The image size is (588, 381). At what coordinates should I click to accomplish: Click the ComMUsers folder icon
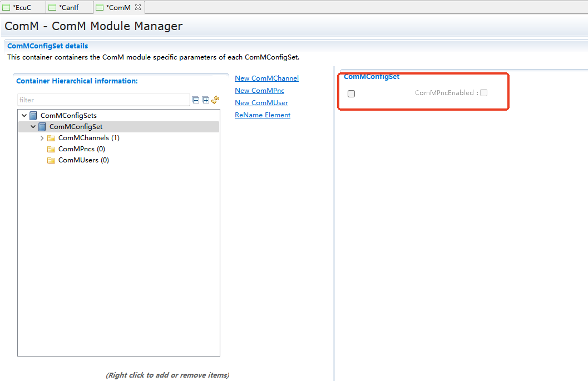pyautogui.click(x=51, y=160)
